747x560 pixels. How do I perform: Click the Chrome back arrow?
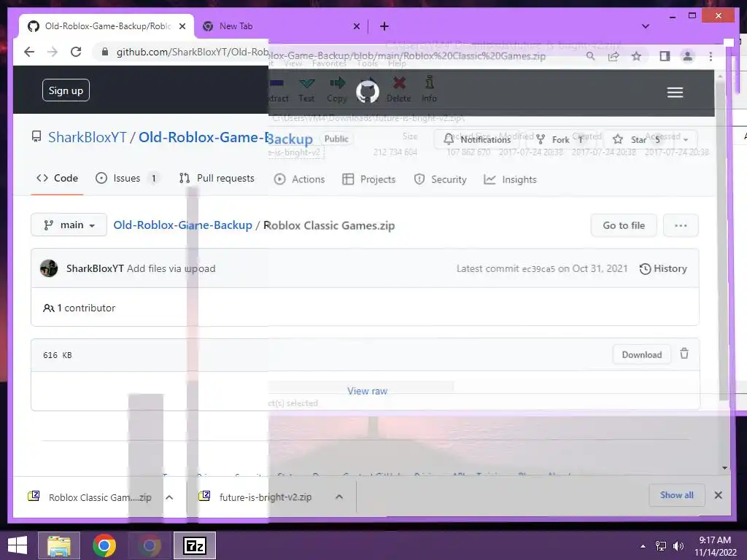point(29,52)
